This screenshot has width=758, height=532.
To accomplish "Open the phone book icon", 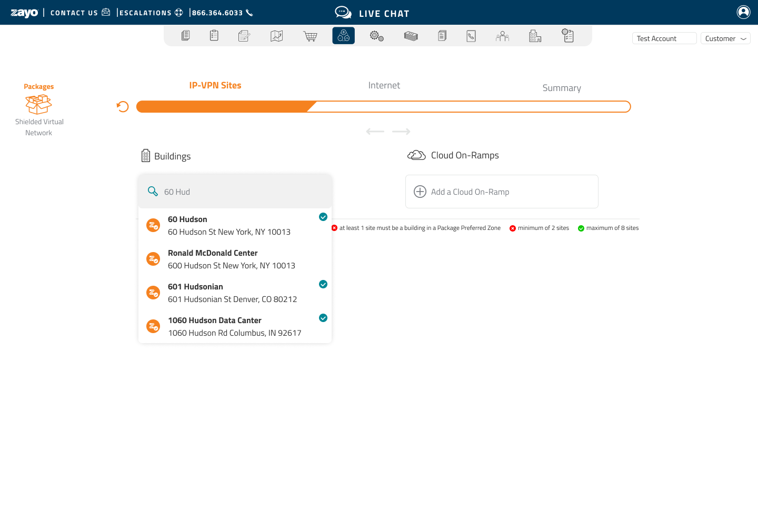I will click(x=471, y=36).
